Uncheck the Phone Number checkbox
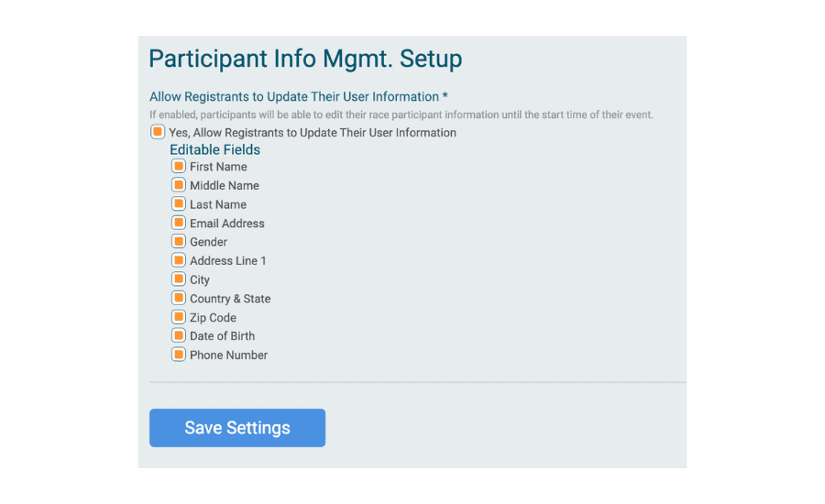Image resolution: width=825 pixels, height=504 pixels. [x=179, y=355]
